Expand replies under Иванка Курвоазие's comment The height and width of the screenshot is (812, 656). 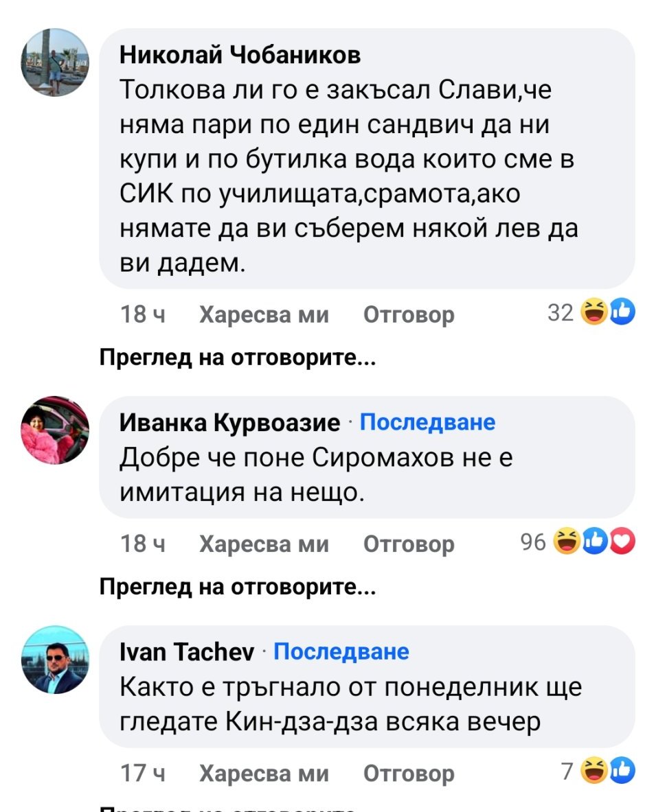click(237, 587)
